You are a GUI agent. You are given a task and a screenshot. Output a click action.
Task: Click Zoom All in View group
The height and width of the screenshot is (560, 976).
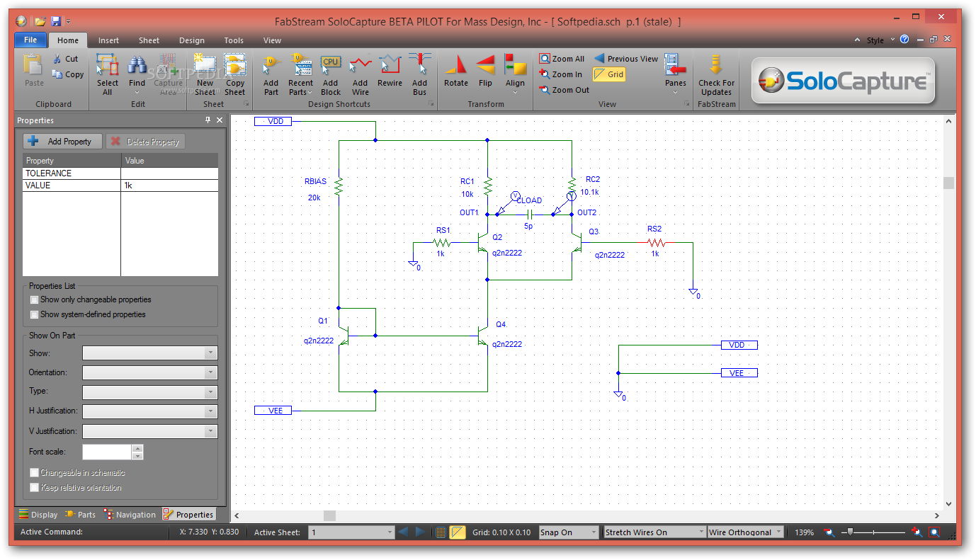pyautogui.click(x=562, y=59)
